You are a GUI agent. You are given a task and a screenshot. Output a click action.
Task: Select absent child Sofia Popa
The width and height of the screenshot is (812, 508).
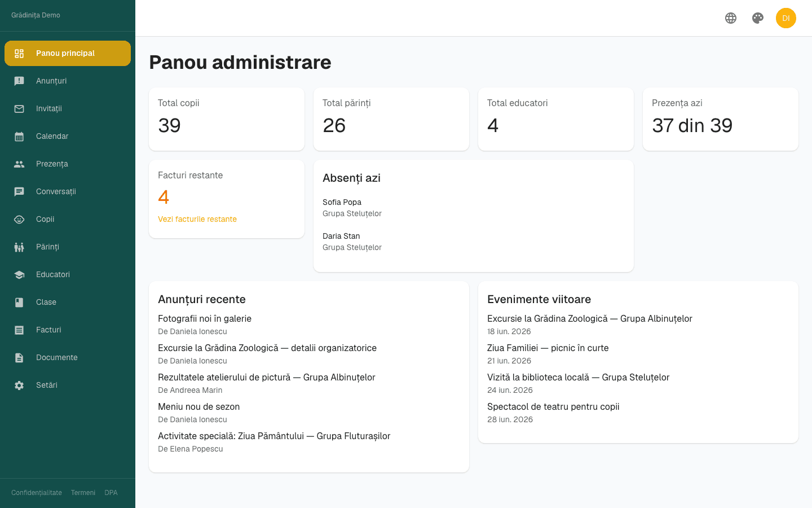[342, 202]
